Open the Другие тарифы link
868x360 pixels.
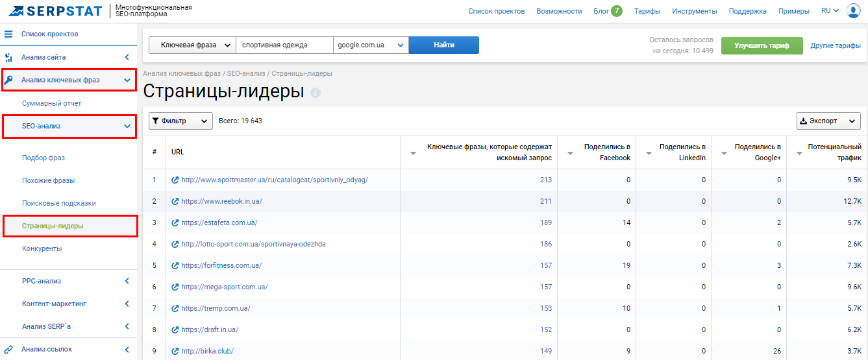coord(836,45)
